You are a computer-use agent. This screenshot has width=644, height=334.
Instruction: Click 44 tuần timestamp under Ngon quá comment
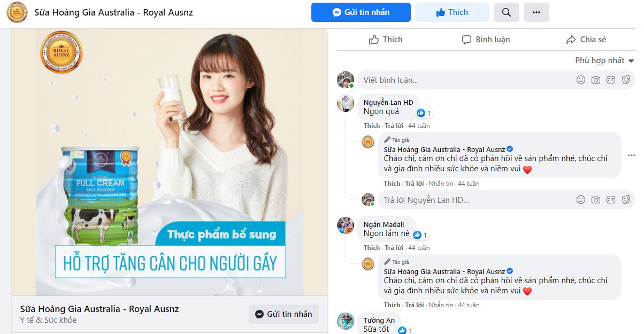[419, 126]
